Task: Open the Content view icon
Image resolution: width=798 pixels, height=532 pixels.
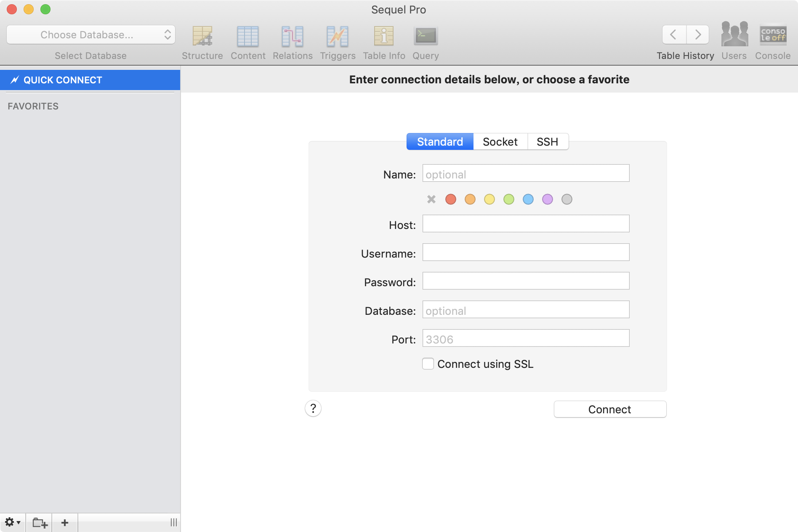Action: pos(248,37)
